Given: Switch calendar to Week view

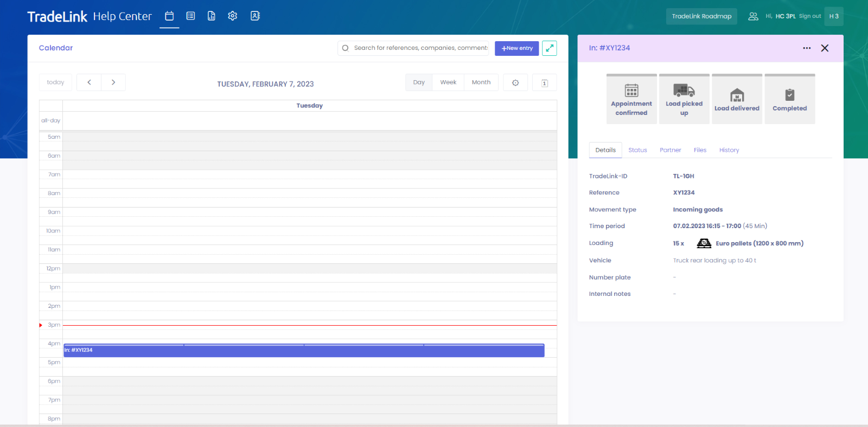Looking at the screenshot, I should coord(448,82).
